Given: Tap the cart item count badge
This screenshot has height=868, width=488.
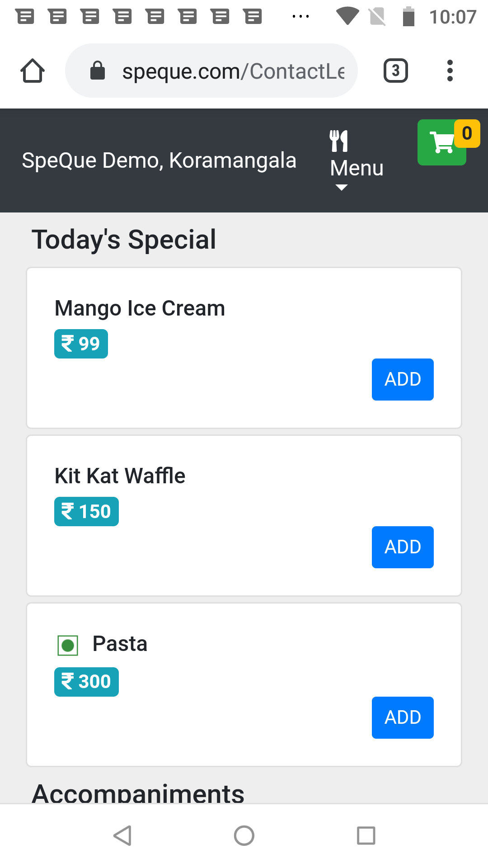Looking at the screenshot, I should coord(467,133).
